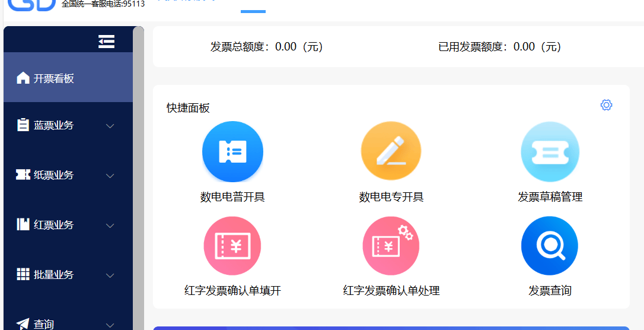
Task: Click the 批量业务 grid icon in sidebar
Action: pos(23,274)
